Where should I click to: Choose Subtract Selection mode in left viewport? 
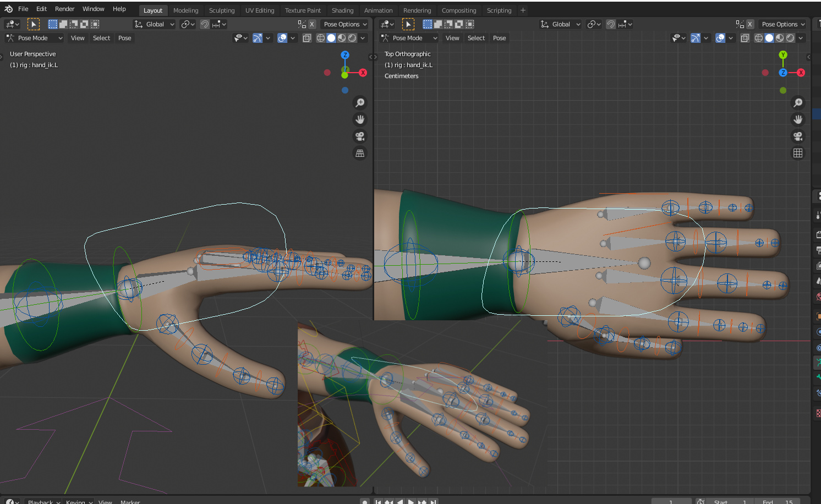pyautogui.click(x=74, y=24)
